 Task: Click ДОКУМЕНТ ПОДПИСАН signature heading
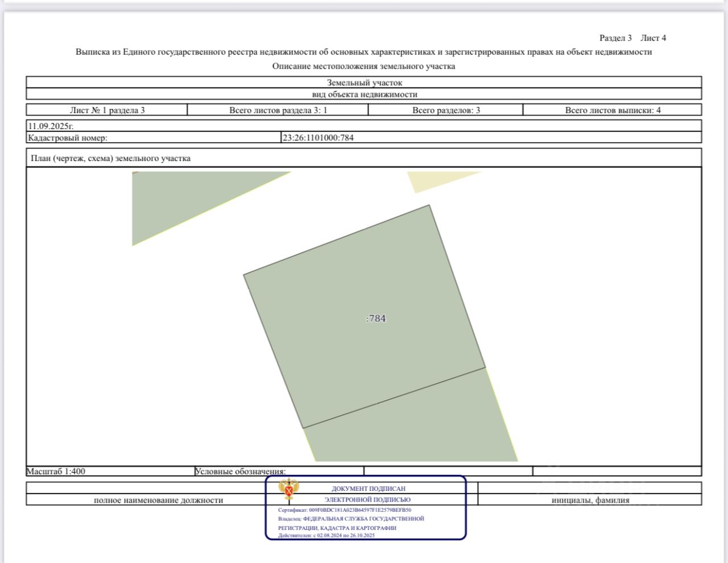coord(369,489)
